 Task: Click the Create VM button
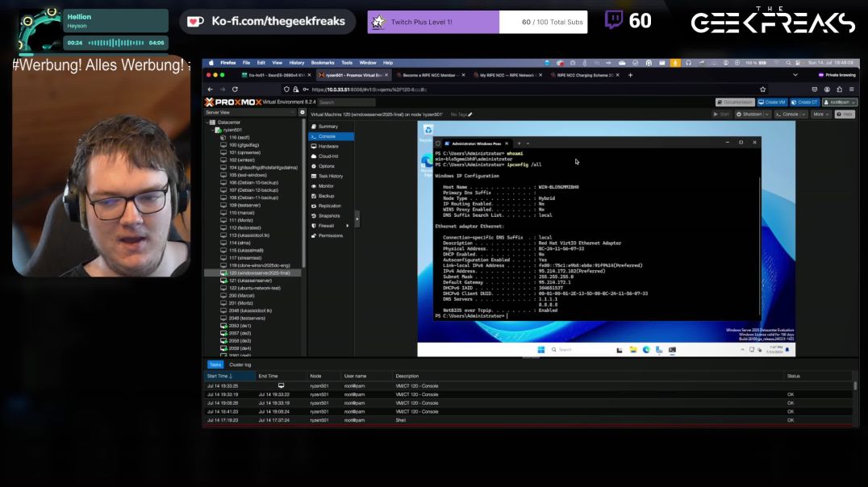click(772, 102)
